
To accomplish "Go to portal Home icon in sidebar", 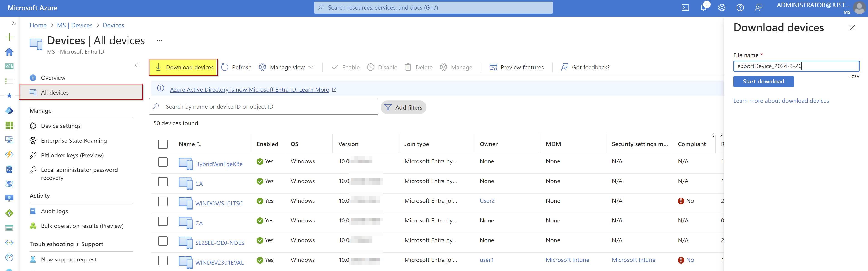I will point(10,51).
